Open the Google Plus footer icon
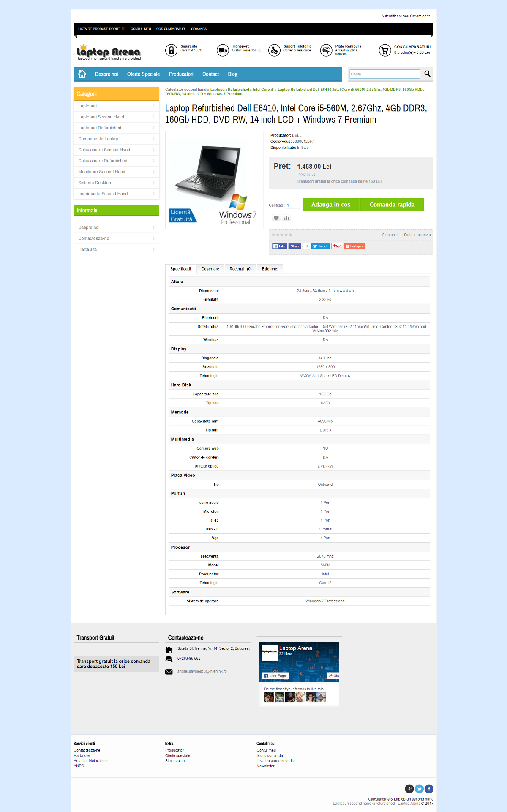Viewport: 507px width, 812px height. (409, 789)
